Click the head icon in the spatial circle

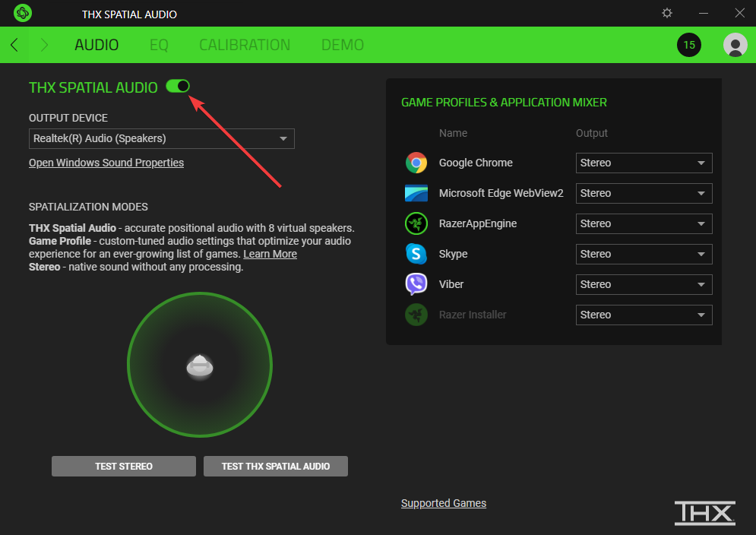(200, 366)
